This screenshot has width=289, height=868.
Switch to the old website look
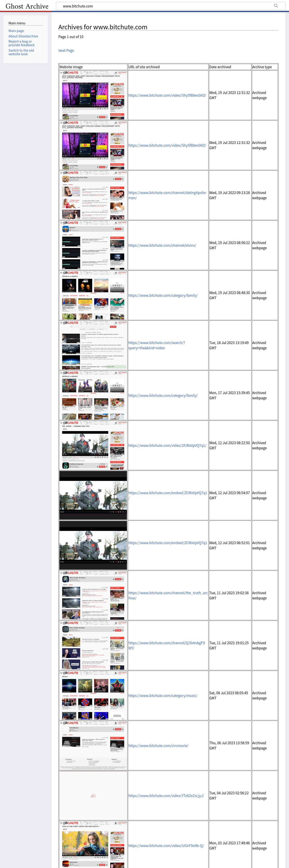pos(21,52)
